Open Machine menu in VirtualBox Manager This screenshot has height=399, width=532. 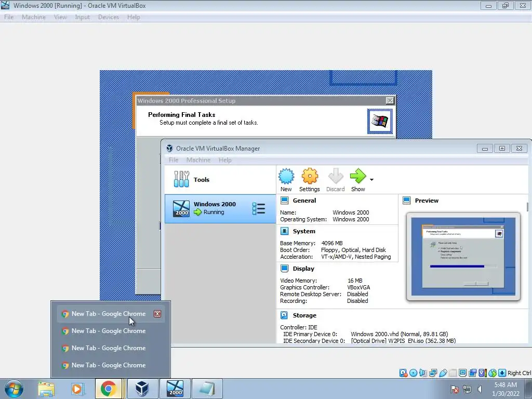[198, 160]
